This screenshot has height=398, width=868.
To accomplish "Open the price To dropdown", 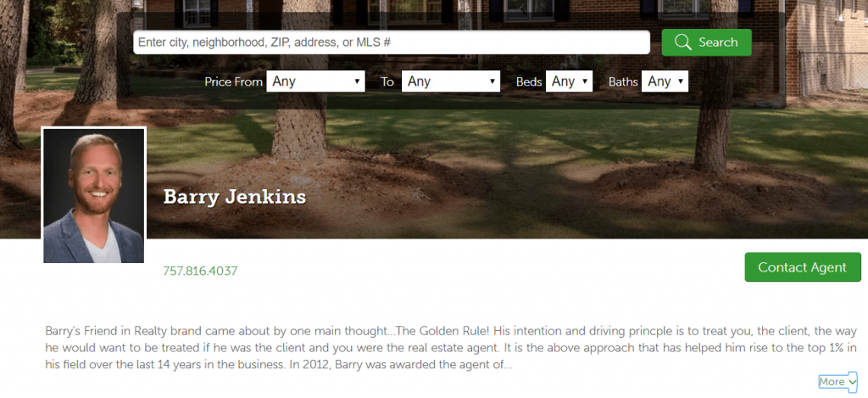I will [x=451, y=81].
